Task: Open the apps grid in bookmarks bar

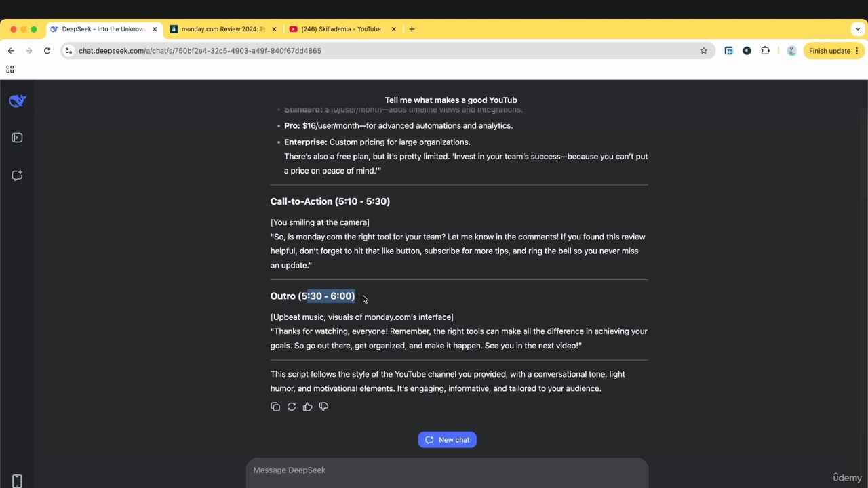Action: point(9,69)
